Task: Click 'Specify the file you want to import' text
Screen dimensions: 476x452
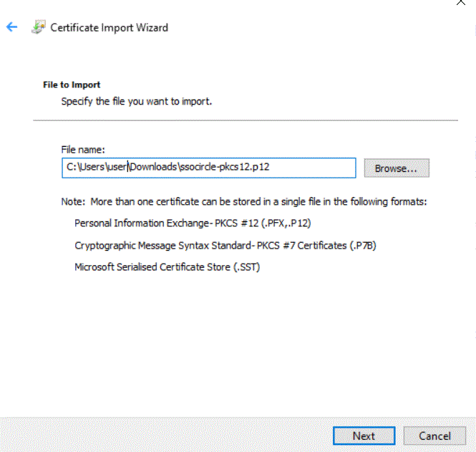Action: pos(136,101)
